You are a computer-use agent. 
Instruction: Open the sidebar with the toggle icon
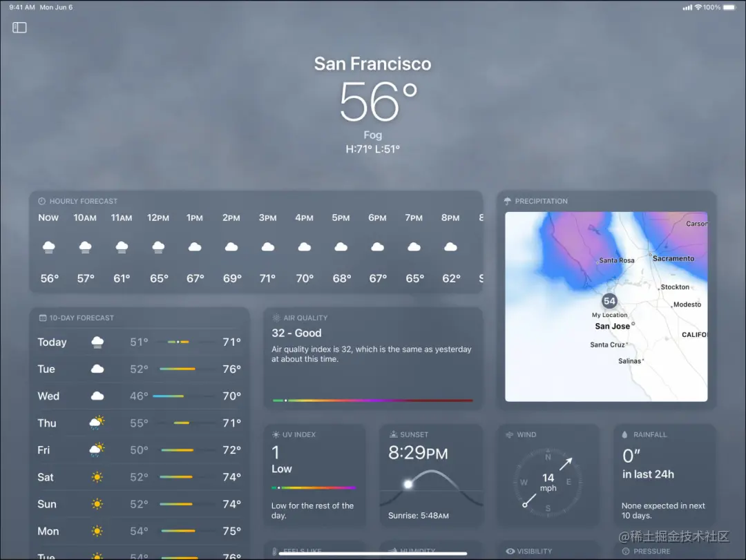click(x=19, y=28)
